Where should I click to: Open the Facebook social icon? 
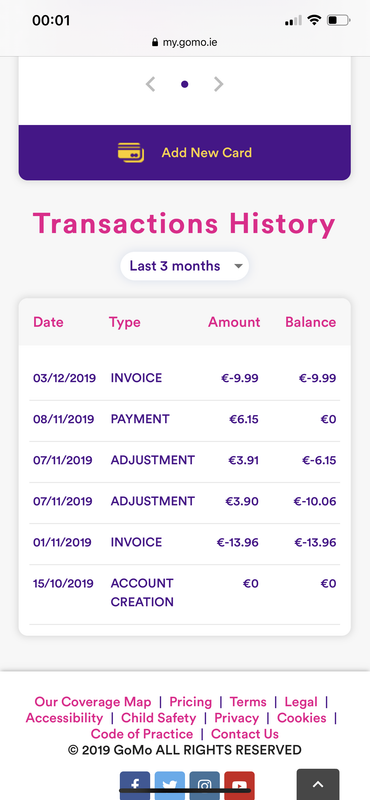pyautogui.click(x=135, y=785)
